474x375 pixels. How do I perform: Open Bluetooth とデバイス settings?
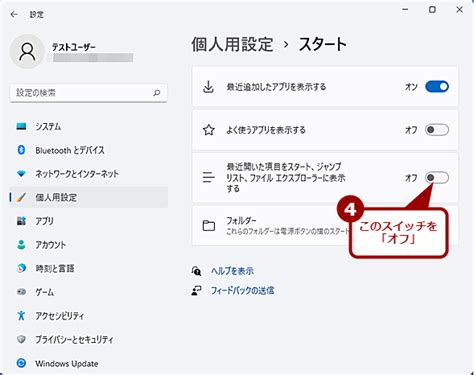coord(89,150)
